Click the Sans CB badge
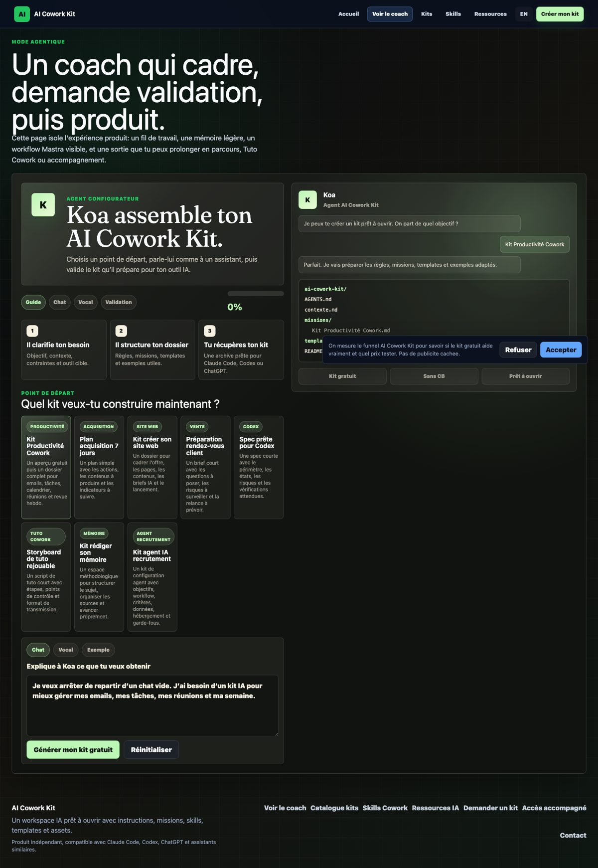598x868 pixels. (434, 376)
